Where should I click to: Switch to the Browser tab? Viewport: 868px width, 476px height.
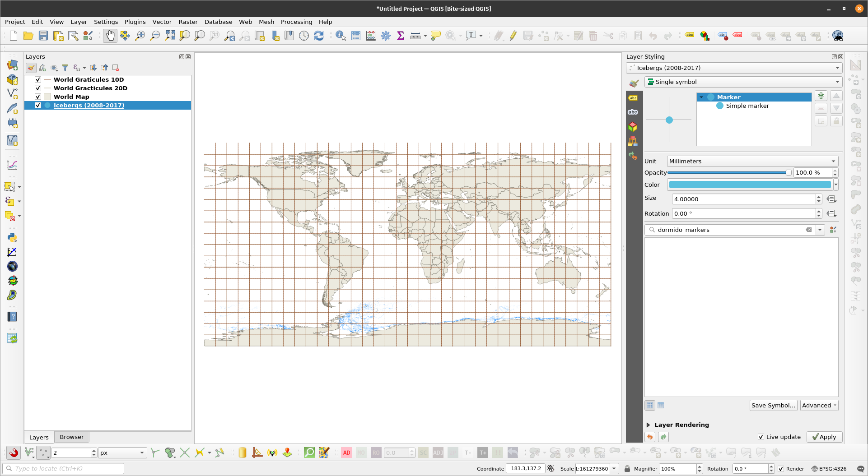(x=71, y=437)
